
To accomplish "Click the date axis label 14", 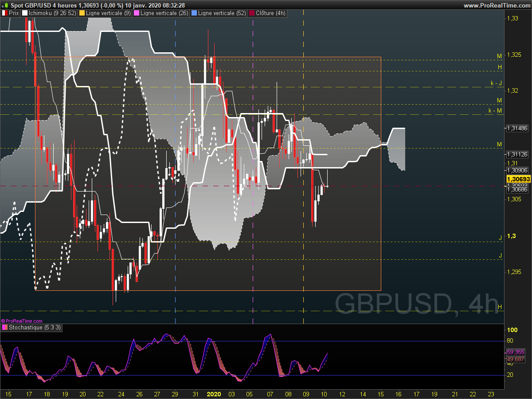I will 362,394.
